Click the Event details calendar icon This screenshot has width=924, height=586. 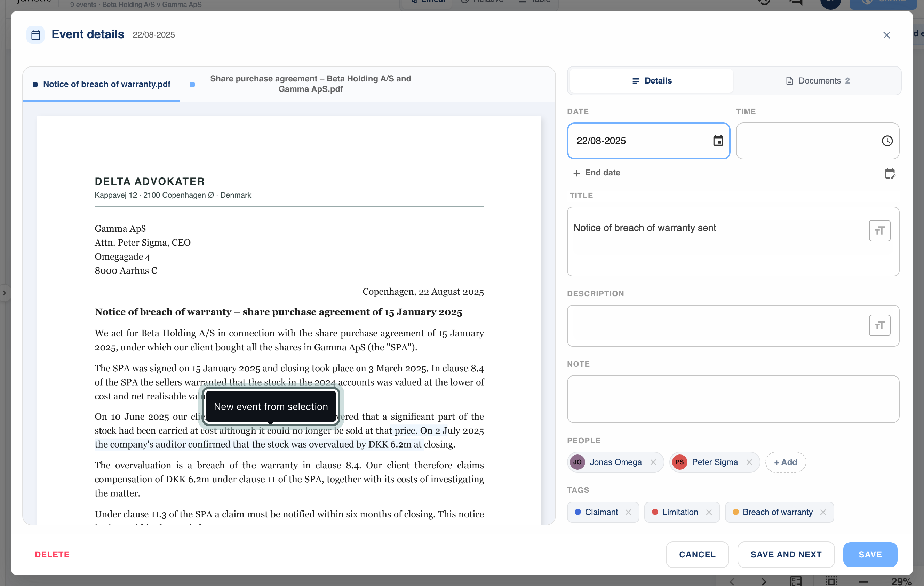(x=35, y=35)
